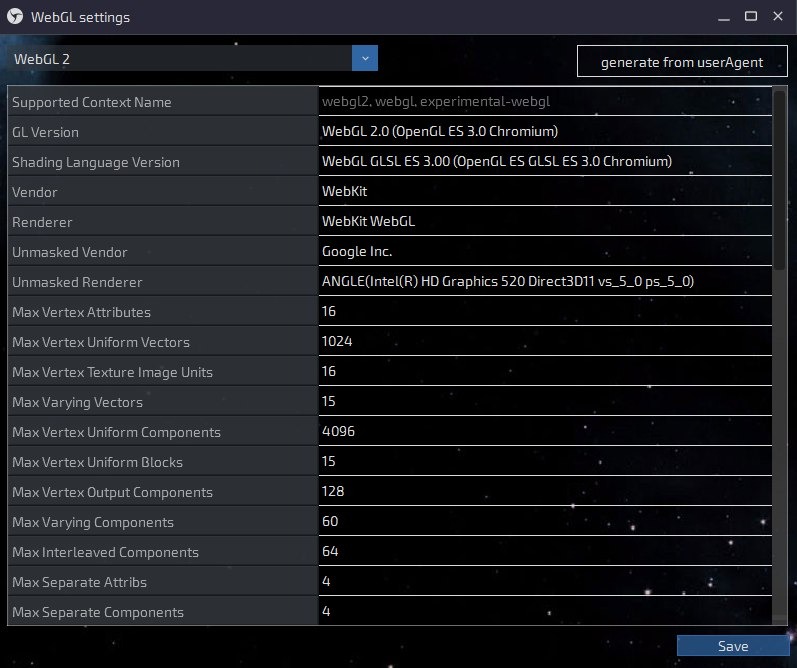The height and width of the screenshot is (668, 797).
Task: Click the Supported Context Name label
Action: 91,102
